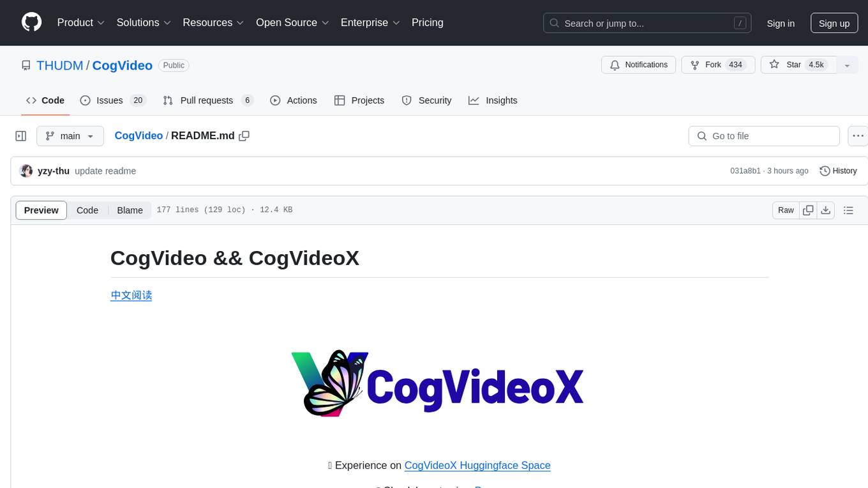Switch to the Issues tab
Screen dimensions: 868x488
(x=113, y=100)
